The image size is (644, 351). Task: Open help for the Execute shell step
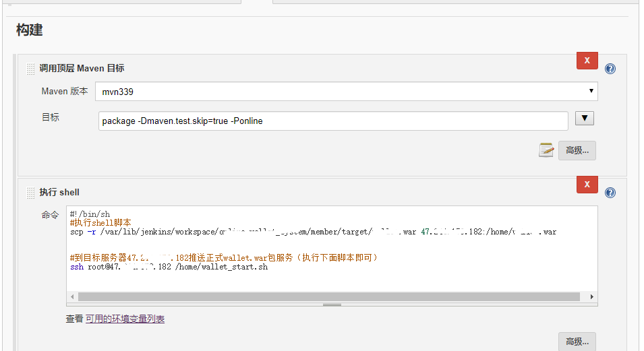(610, 193)
